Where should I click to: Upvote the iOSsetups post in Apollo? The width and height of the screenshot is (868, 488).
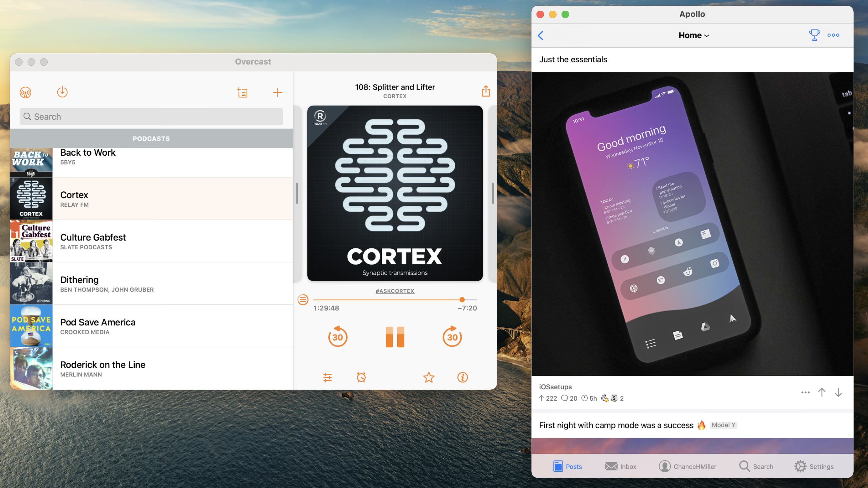click(x=822, y=392)
